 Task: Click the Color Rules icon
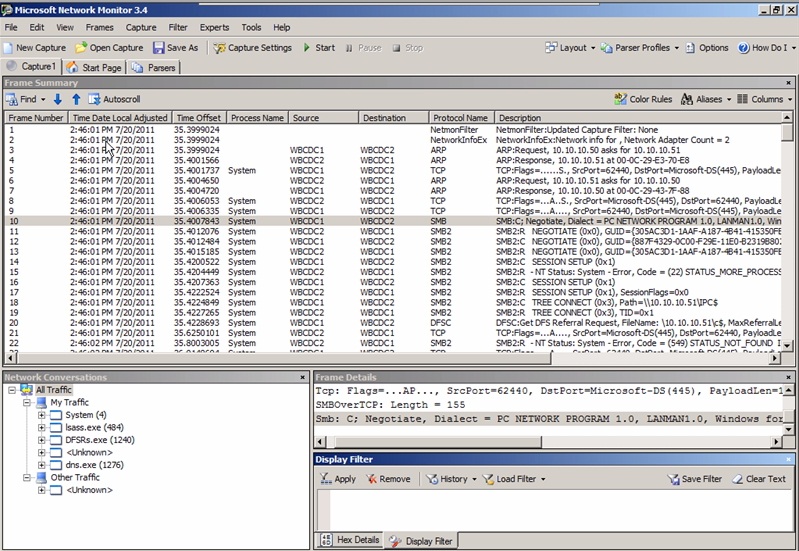[620, 99]
